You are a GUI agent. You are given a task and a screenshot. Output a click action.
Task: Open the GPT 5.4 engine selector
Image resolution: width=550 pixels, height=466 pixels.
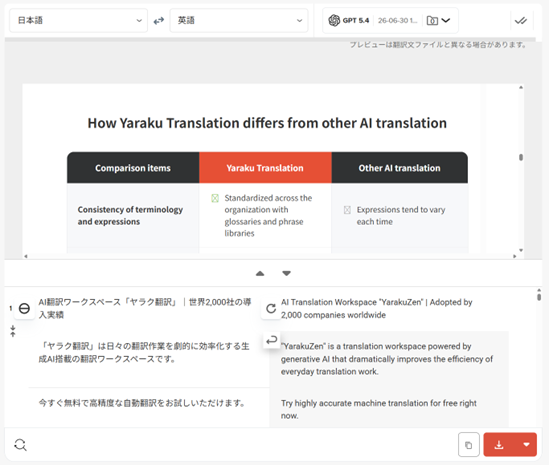390,21
